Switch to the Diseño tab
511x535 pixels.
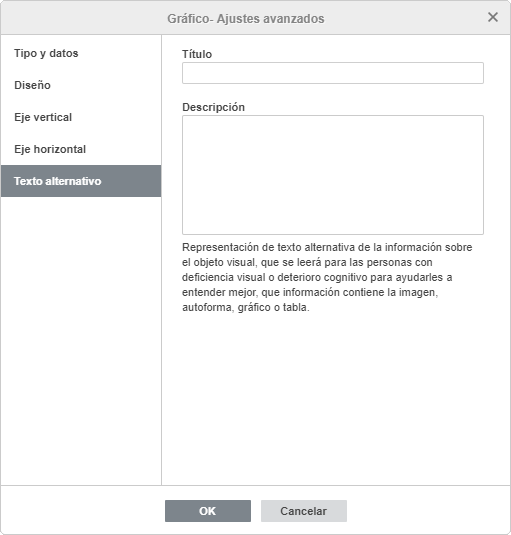[x=81, y=85]
